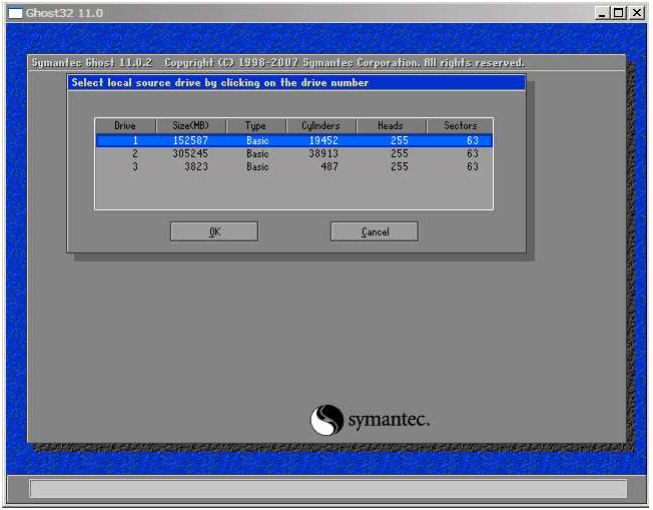Click the symantec wordmark text
This screenshot has width=653, height=510.
coord(389,421)
